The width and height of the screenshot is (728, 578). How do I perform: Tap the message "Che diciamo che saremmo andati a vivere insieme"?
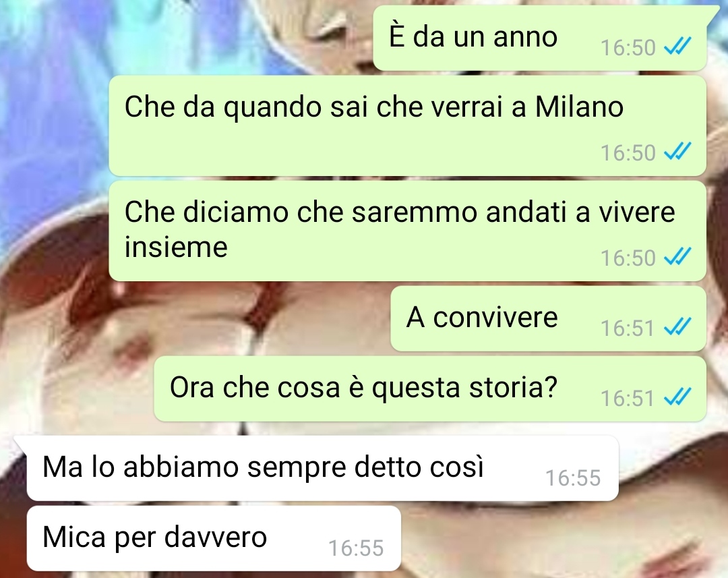[408, 231]
